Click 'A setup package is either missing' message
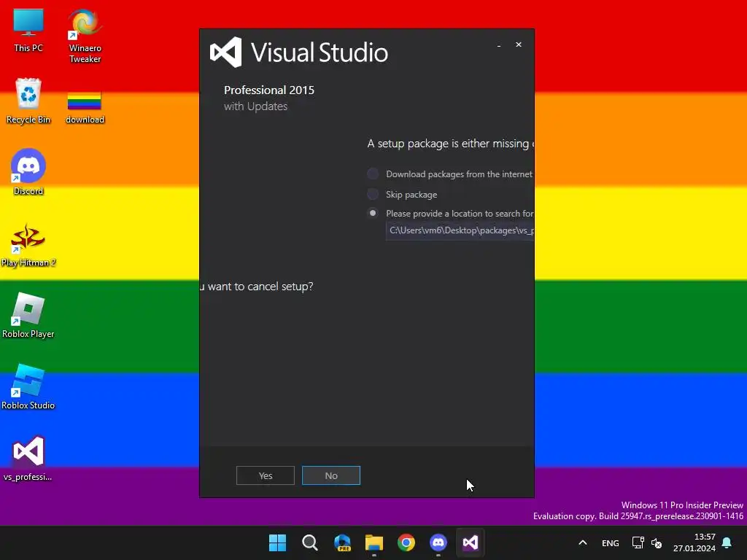The height and width of the screenshot is (560, 747). 449,144
